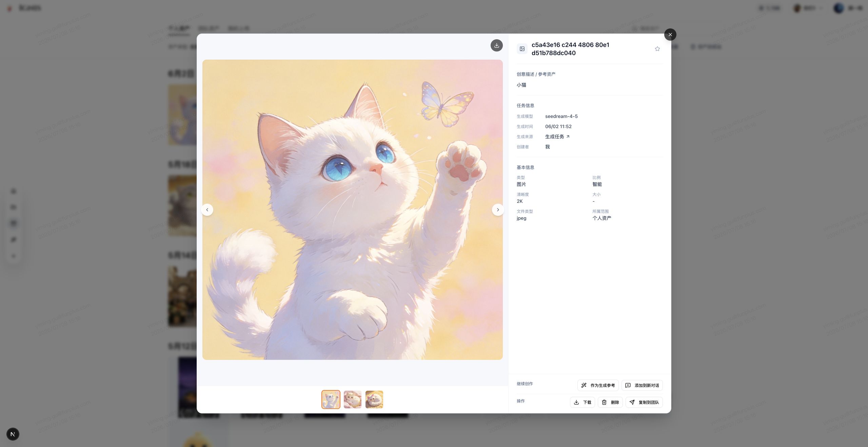
Task: Favorite this asset with the star icon
Action: click(657, 49)
